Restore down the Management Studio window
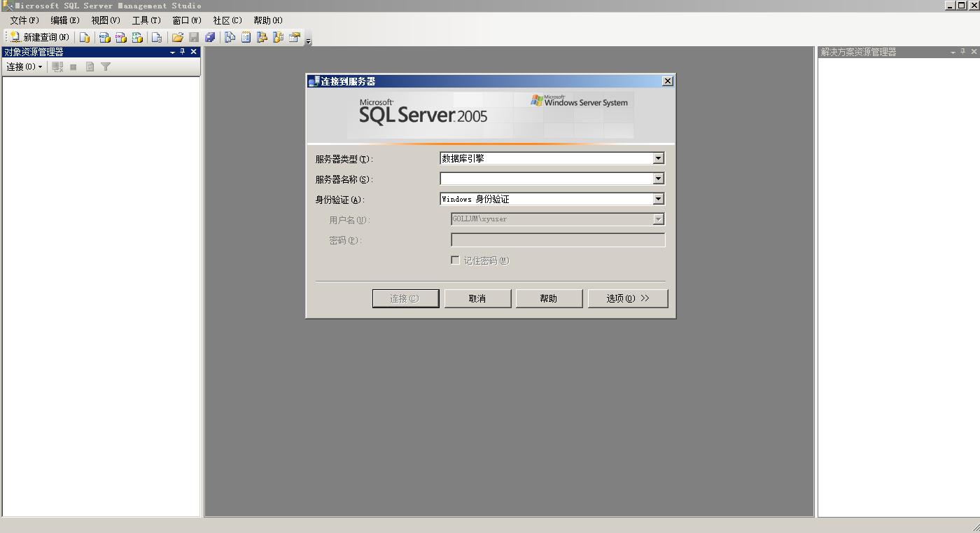Screen dimensions: 980x533 (x=961, y=6)
